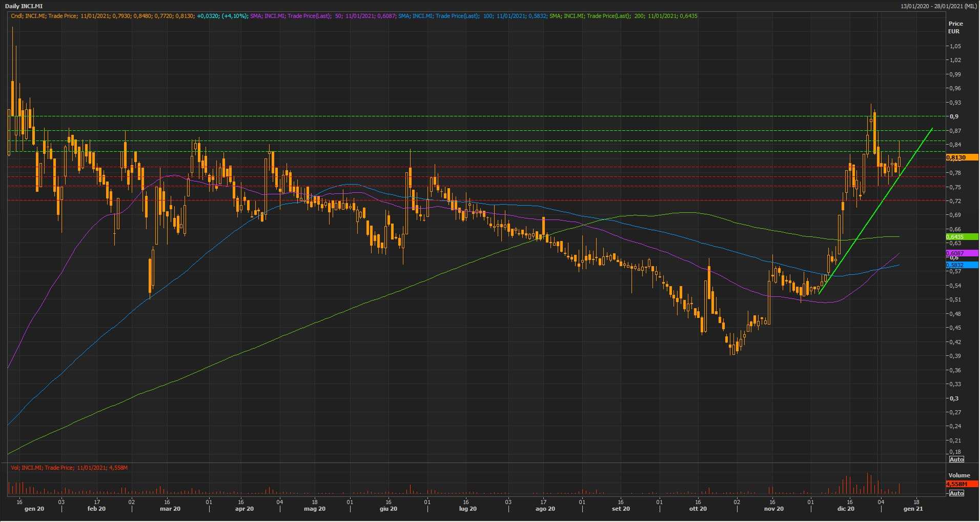Click the mar 20 label on time axis
Image resolution: width=980 pixels, height=522 pixels.
tap(170, 509)
